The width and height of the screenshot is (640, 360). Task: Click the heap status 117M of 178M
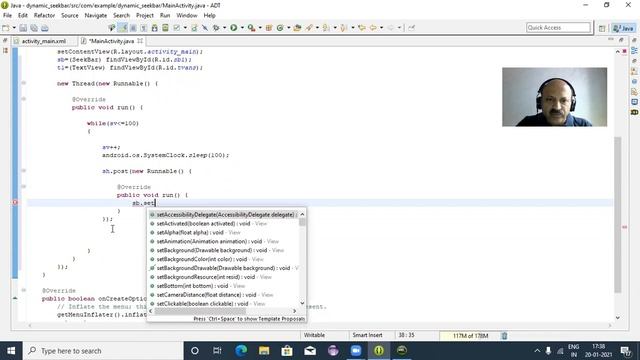click(470, 336)
